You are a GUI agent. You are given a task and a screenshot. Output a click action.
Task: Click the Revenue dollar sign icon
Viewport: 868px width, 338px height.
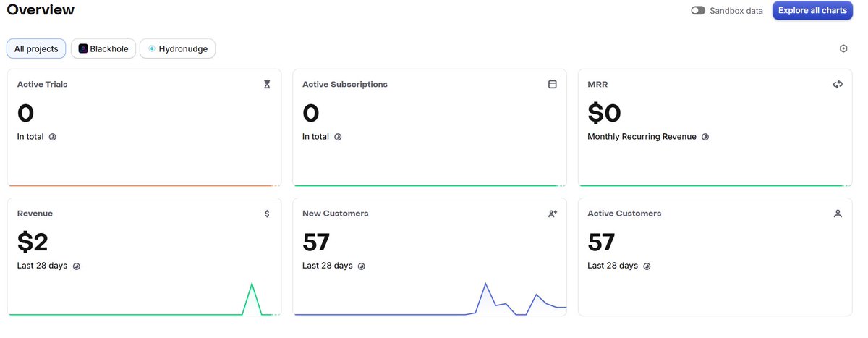click(x=267, y=214)
